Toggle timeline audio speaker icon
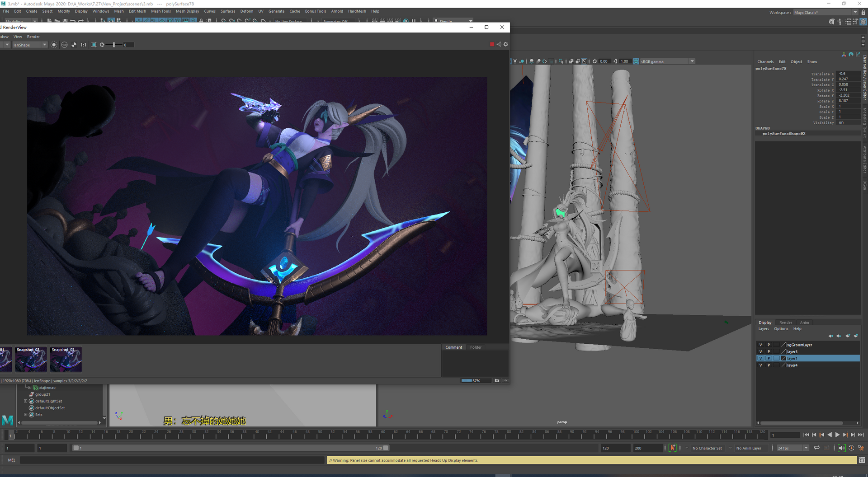868x477 pixels. [x=841, y=448]
